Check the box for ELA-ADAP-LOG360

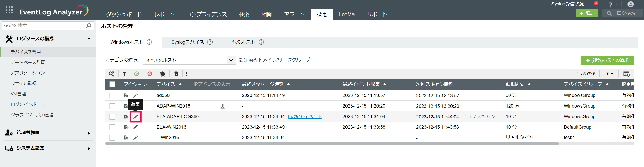point(112,117)
